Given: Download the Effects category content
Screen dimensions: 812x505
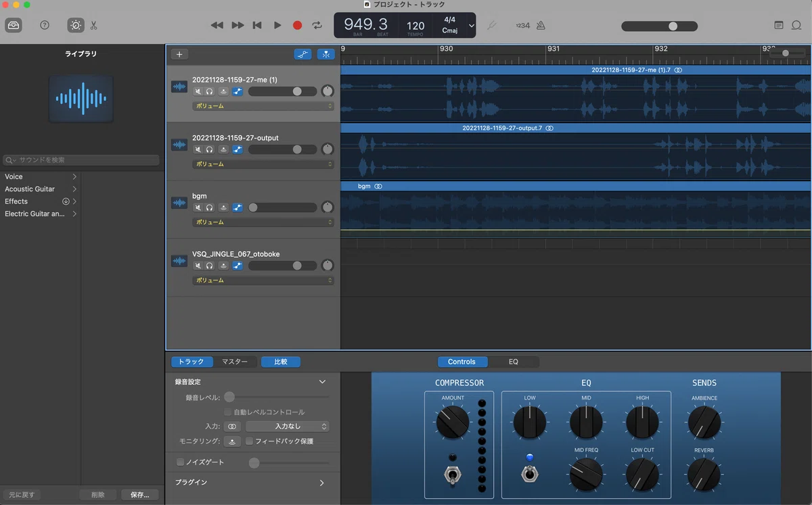Looking at the screenshot, I should (x=66, y=201).
